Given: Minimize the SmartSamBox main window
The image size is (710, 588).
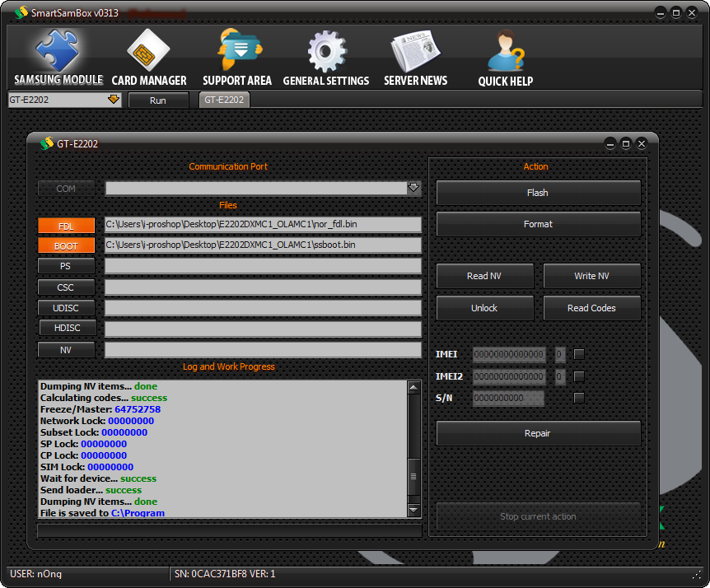Looking at the screenshot, I should click(x=661, y=13).
